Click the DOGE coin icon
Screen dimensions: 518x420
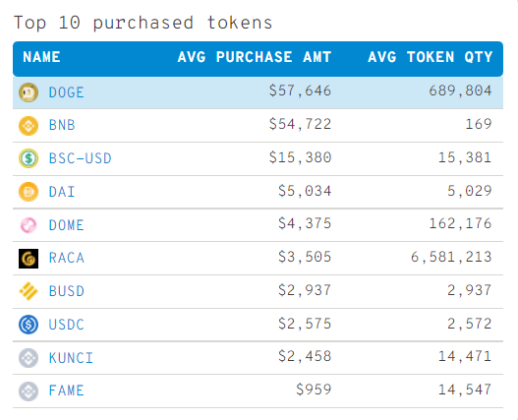tap(29, 92)
